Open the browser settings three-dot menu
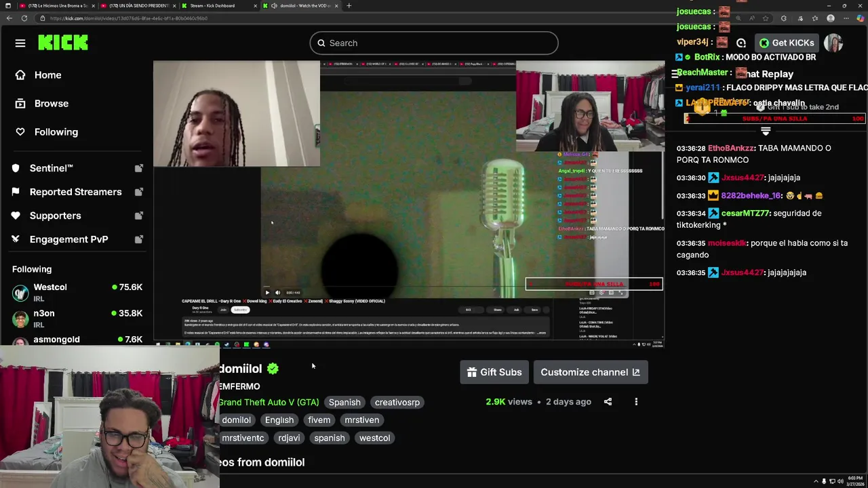Viewport: 868px width, 488px height. 846,18
